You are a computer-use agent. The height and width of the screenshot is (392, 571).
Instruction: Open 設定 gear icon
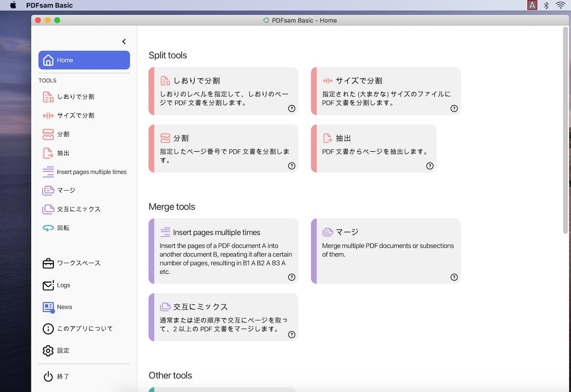[x=48, y=351]
